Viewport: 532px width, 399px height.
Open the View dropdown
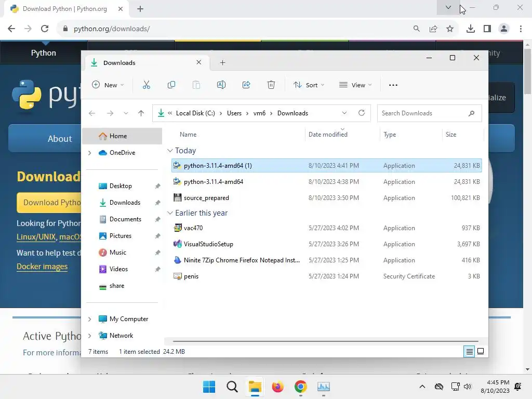(355, 85)
